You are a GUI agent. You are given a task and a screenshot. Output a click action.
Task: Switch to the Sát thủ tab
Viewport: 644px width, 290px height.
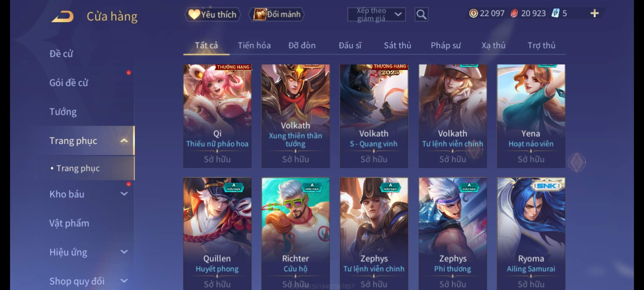coord(397,45)
